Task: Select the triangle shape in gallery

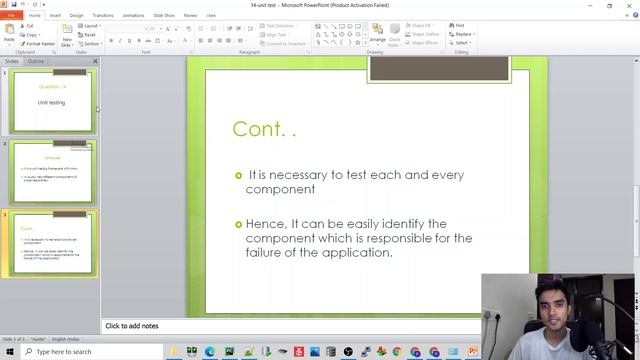Action: [318, 34]
